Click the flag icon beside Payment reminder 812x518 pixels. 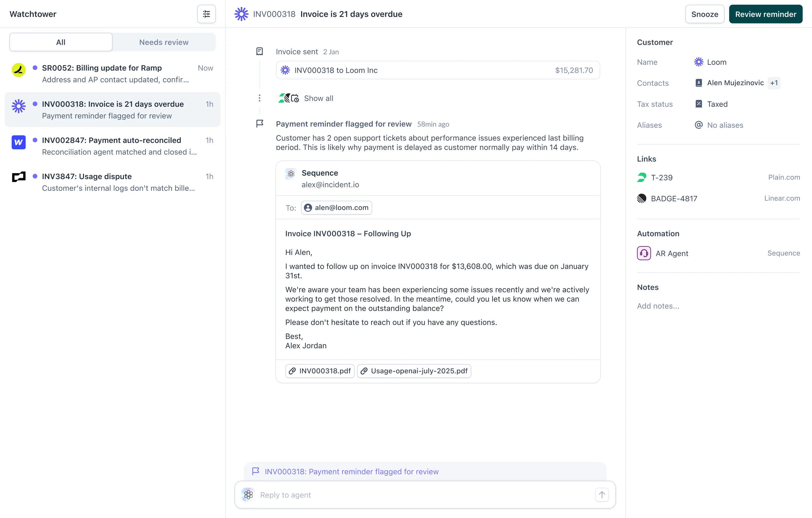259,124
